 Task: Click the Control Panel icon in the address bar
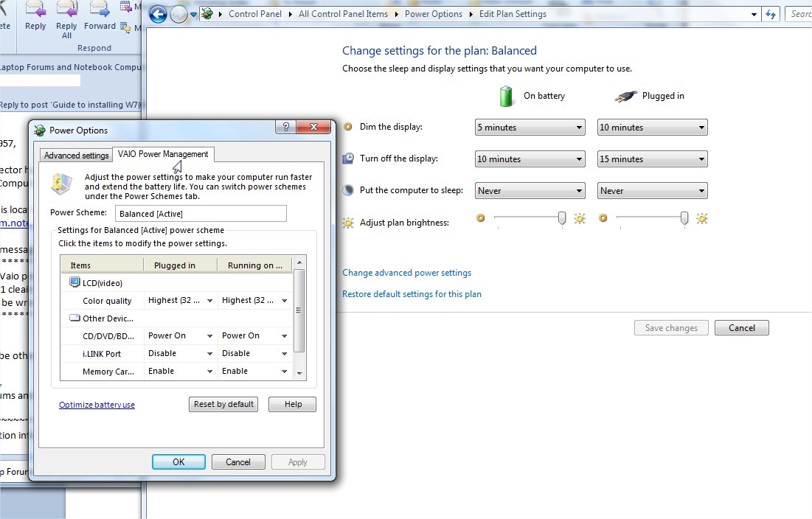pyautogui.click(x=207, y=14)
